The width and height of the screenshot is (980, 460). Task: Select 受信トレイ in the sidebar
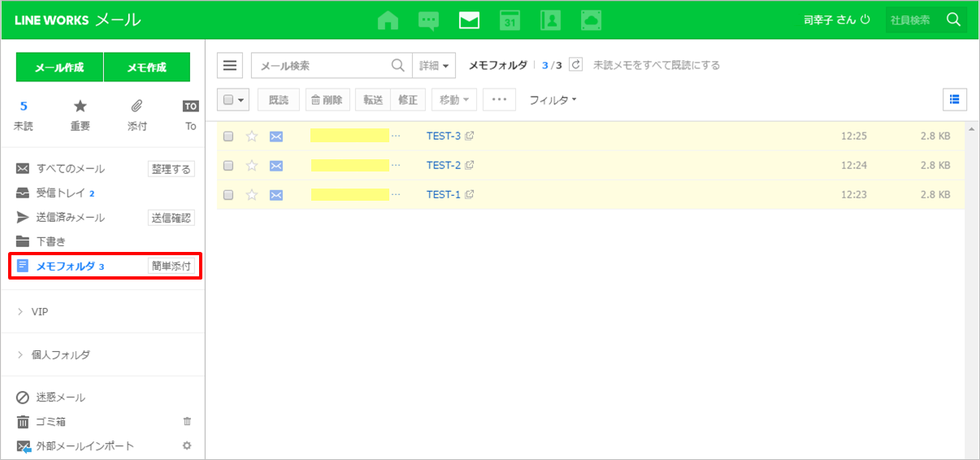(59, 193)
